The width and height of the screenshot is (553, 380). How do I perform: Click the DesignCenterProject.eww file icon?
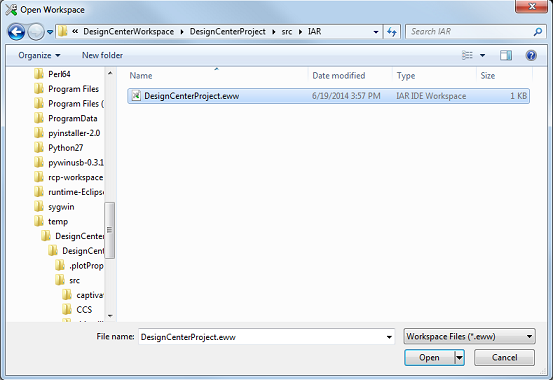click(136, 96)
